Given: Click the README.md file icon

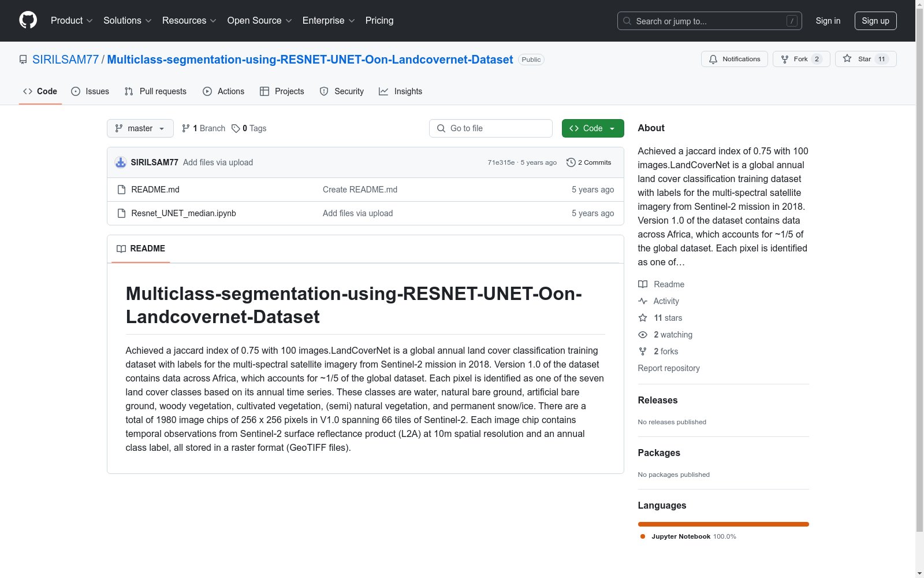Looking at the screenshot, I should point(121,190).
